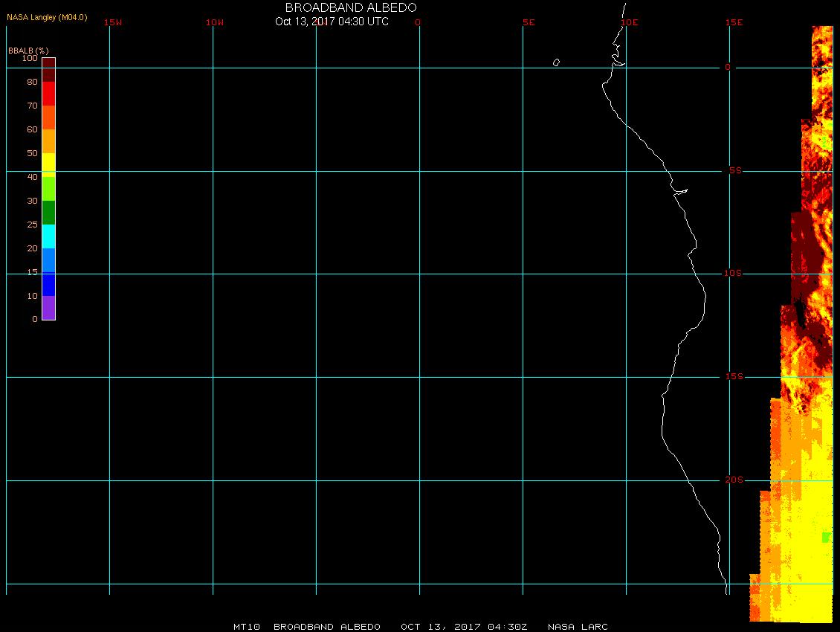Click the 5E longitude label

click(529, 22)
